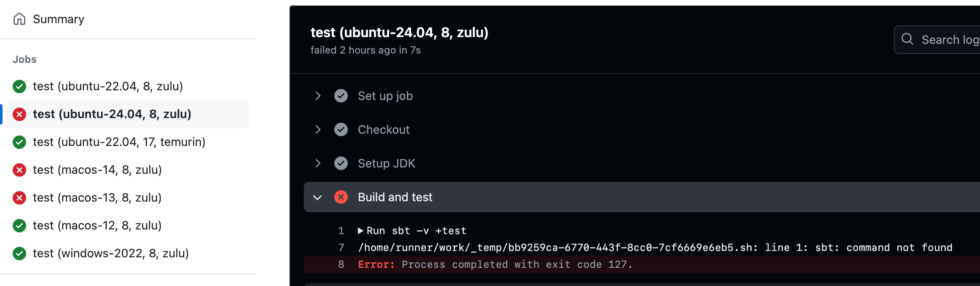Click the magnifier icon in log search
980x286 pixels.
907,40
